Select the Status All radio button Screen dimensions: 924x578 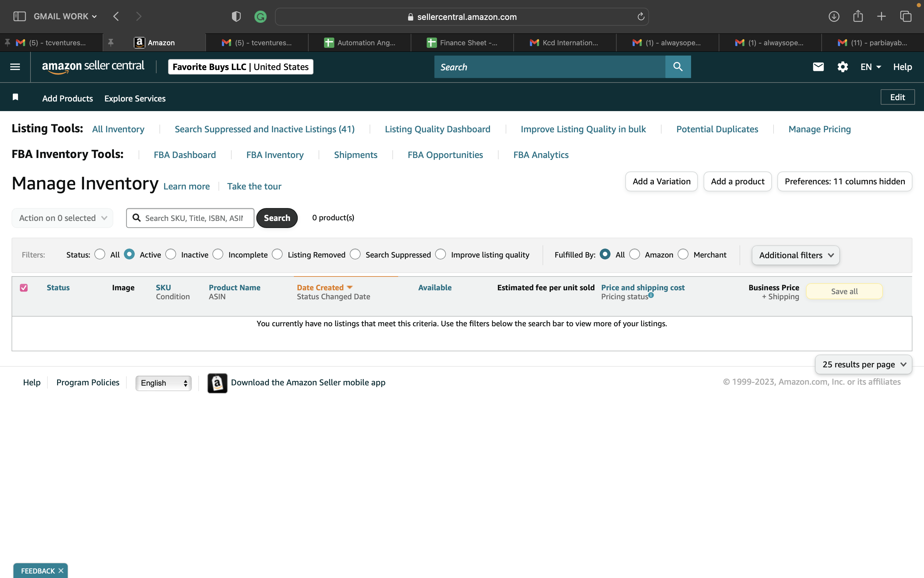(x=100, y=254)
